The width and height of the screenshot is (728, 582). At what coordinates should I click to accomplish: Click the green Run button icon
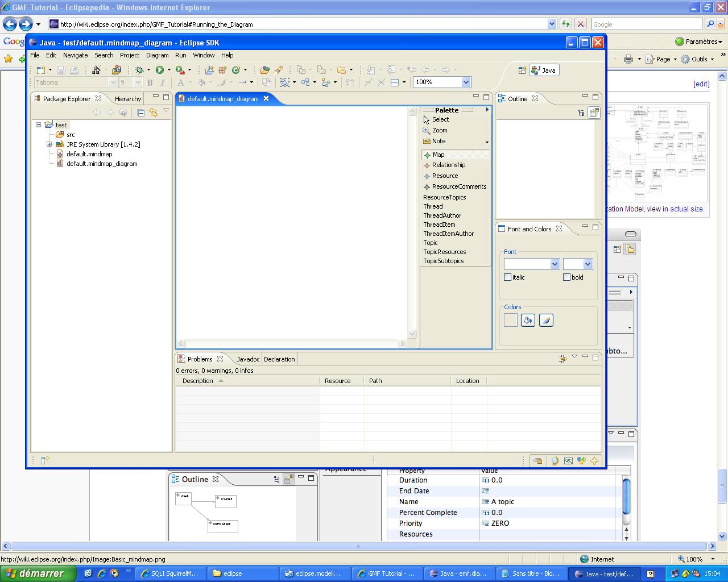(x=160, y=70)
